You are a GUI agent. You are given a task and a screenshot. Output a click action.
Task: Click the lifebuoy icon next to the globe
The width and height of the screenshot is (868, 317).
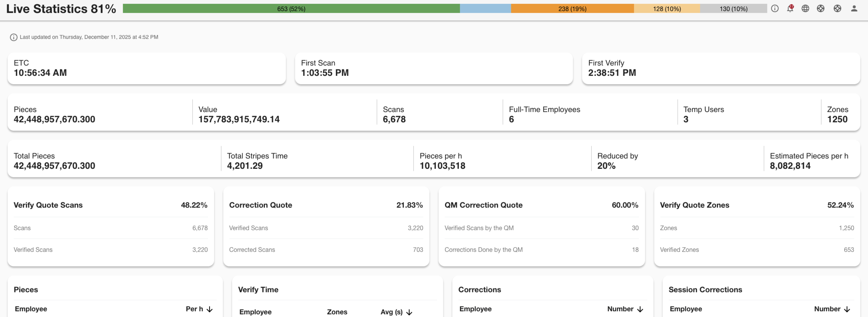point(820,9)
